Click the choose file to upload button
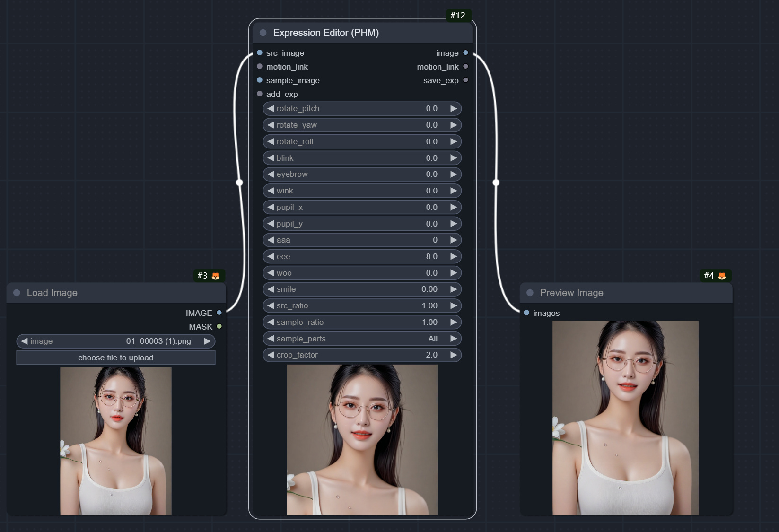Screen dimensions: 779x532 [116, 358]
